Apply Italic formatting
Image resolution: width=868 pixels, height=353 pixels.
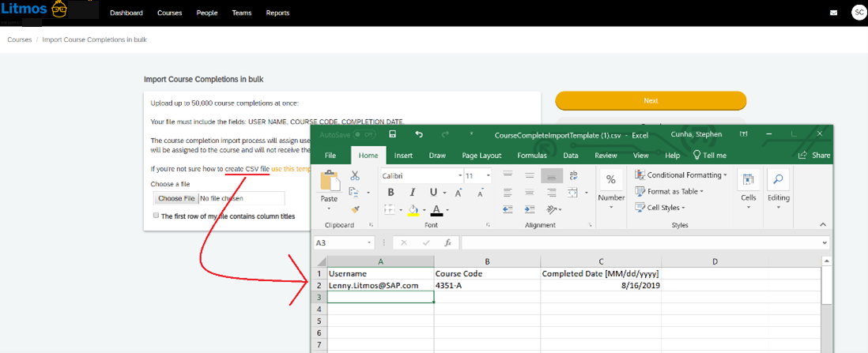pos(411,193)
